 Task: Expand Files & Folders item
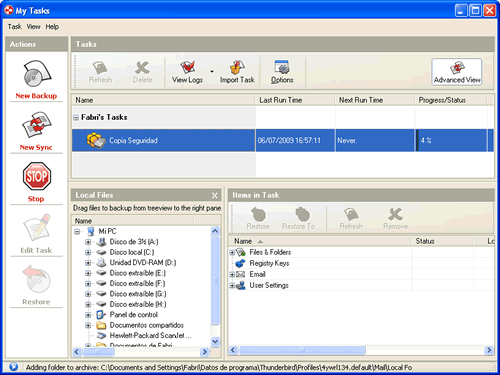coord(232,252)
